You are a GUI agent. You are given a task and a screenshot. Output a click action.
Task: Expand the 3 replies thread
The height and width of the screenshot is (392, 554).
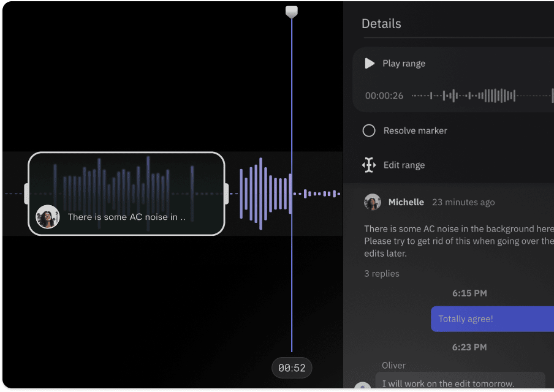point(382,274)
